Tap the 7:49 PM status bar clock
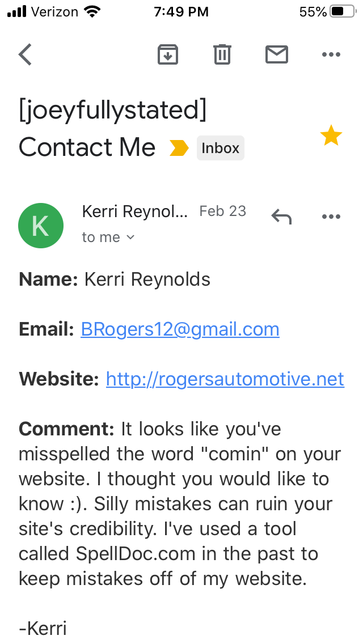This screenshot has height=644, width=363. tap(180, 11)
